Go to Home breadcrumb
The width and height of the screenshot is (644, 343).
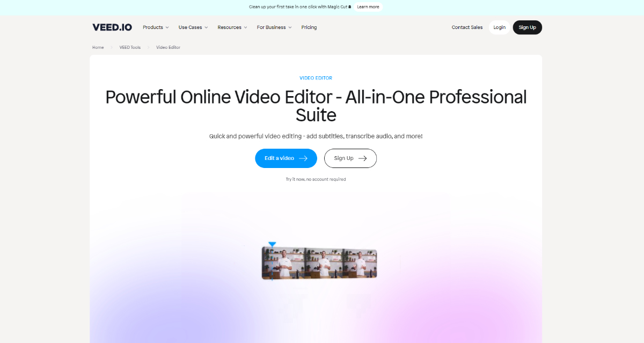[x=98, y=47]
